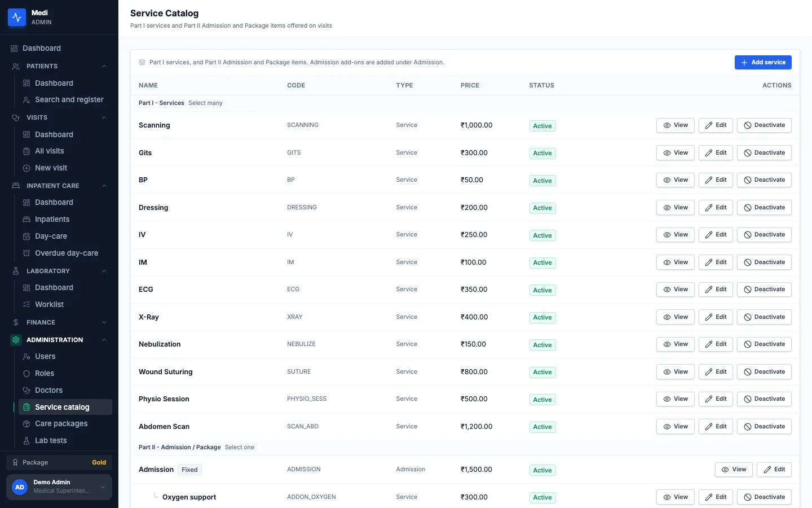812x508 pixels.
Task: Click the AD user avatar
Action: coord(20,487)
